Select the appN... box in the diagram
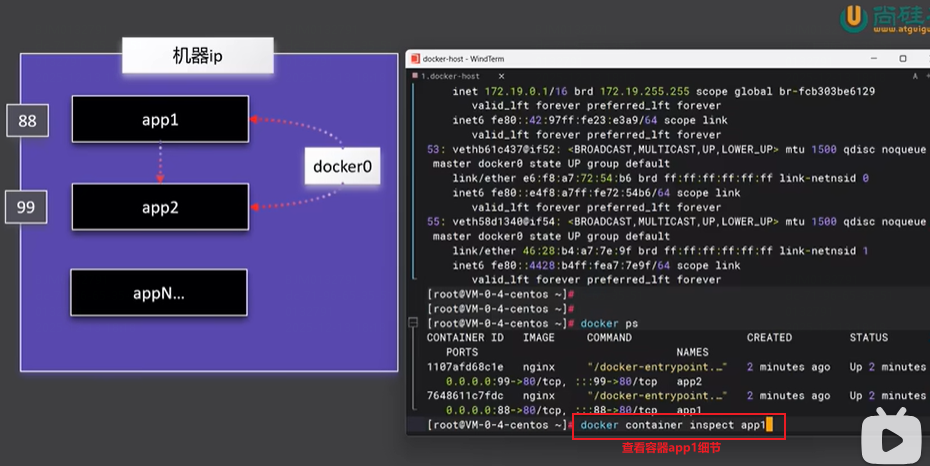This screenshot has width=930, height=466. coord(159,293)
